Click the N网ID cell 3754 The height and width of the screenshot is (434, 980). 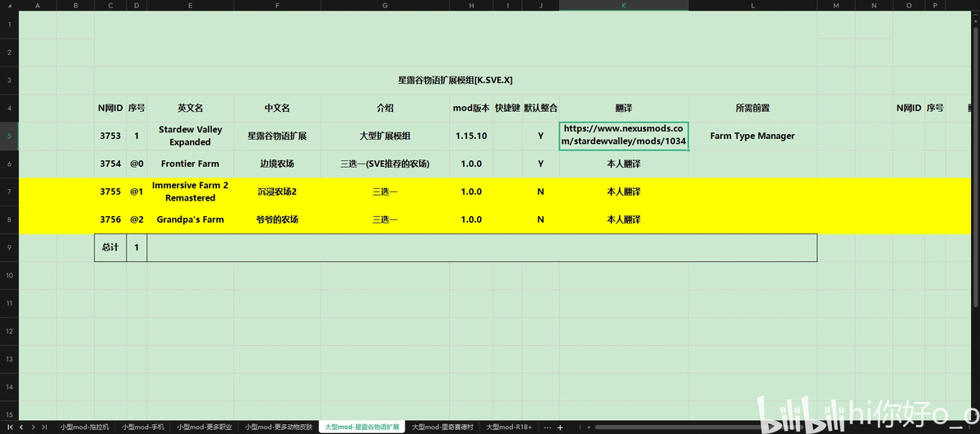(110, 164)
